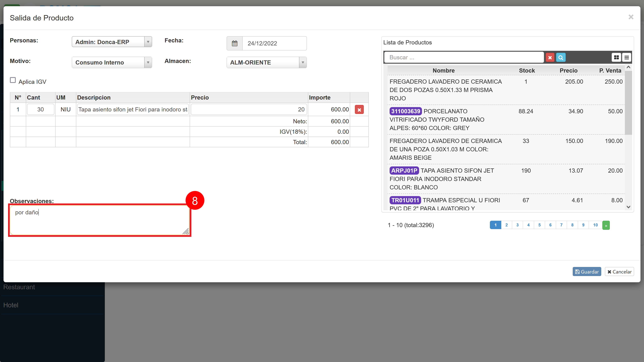Go to page 2 of products
Viewport: 644px width, 362px height.
click(506, 225)
